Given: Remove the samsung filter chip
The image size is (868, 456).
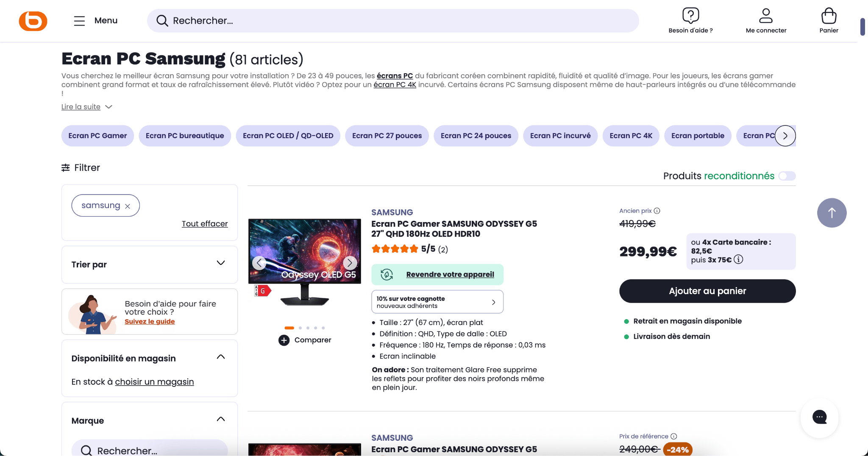Looking at the screenshot, I should (128, 206).
